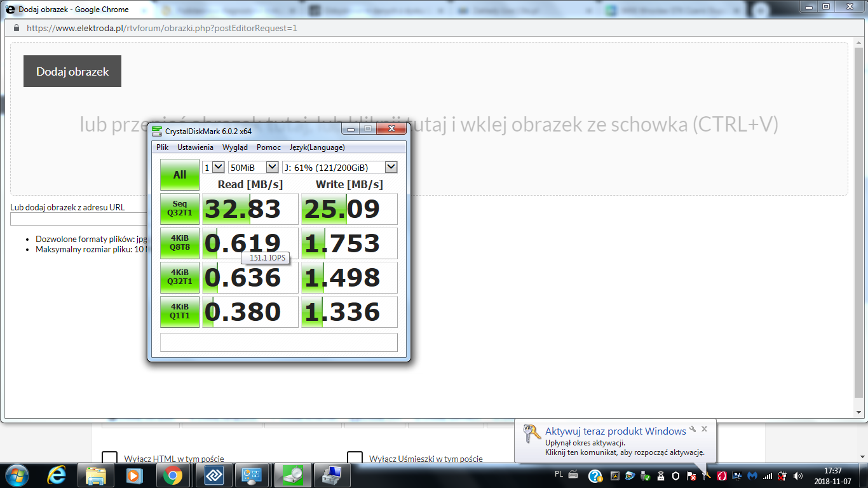Screen dimensions: 868x488
Task: Click the 'Lub dodaj obrazek z adresu URL' label
Action: coord(67,207)
